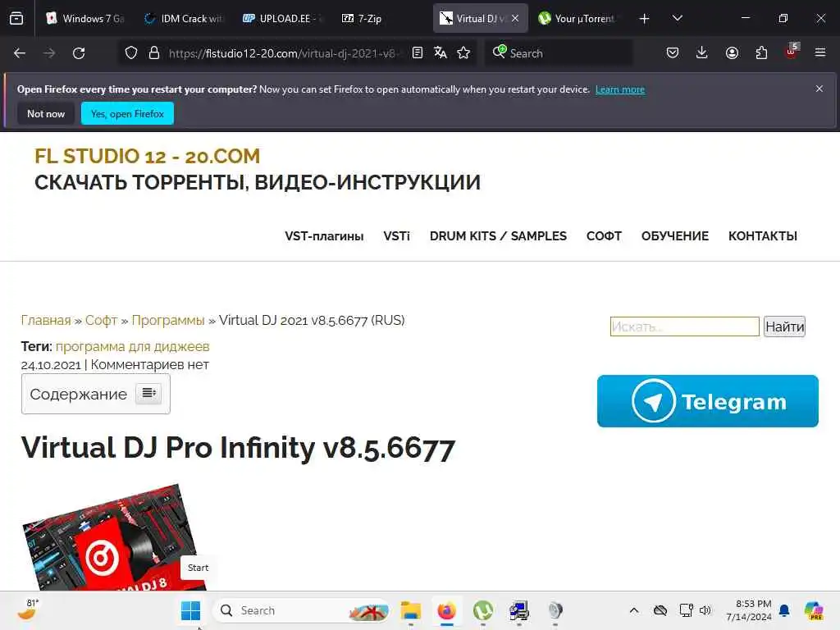Viewport: 840px width, 630px height.
Task: Open the grey round app icon on the taskbar
Action: (x=555, y=610)
